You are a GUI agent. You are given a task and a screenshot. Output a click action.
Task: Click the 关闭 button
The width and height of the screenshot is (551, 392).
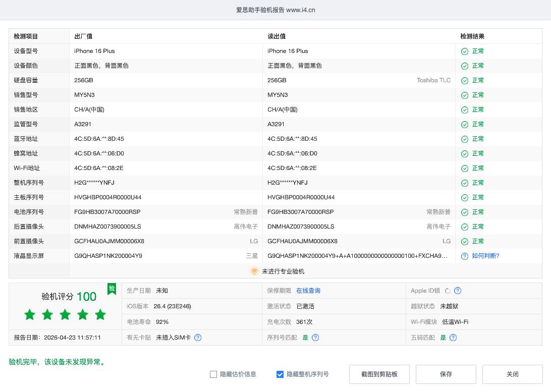512,374
